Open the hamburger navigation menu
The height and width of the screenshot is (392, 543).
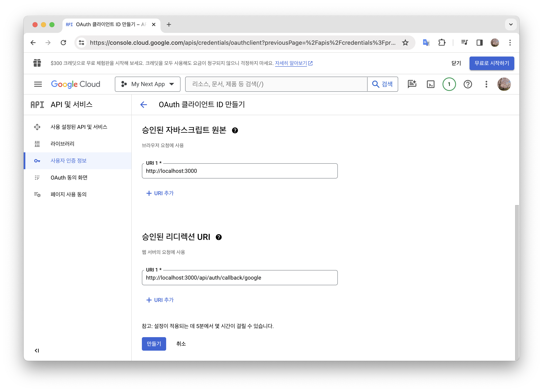(38, 84)
